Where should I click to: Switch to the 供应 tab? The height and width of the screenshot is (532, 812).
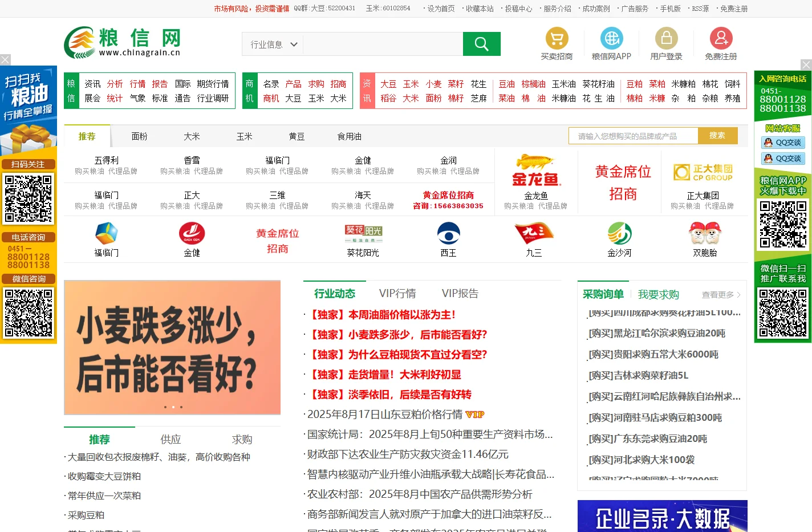tap(170, 439)
